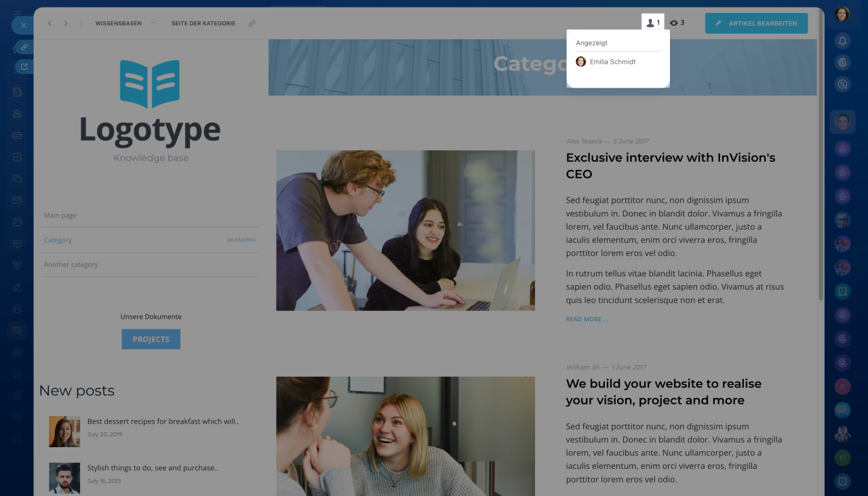
Task: Select Seite der Kategorie breadcrumb
Action: point(203,23)
